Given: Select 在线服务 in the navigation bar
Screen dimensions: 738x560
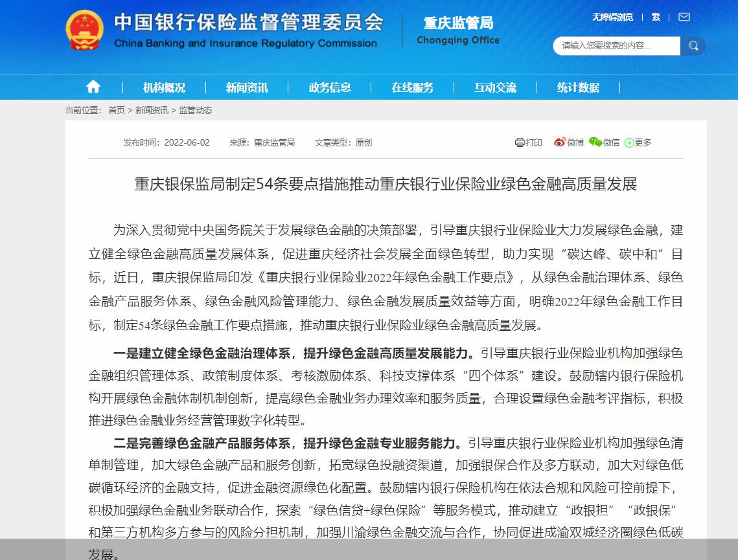Looking at the screenshot, I should point(413,86).
